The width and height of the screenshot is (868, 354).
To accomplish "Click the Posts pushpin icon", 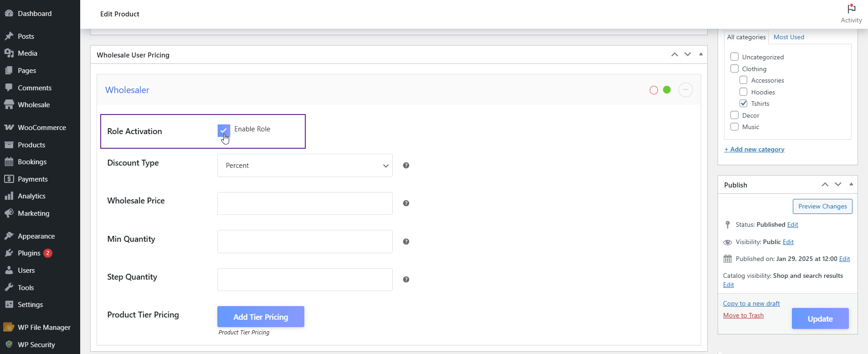I will [9, 36].
